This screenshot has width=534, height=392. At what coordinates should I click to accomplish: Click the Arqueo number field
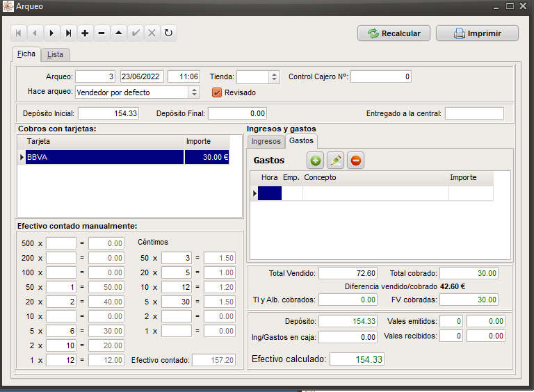click(95, 76)
